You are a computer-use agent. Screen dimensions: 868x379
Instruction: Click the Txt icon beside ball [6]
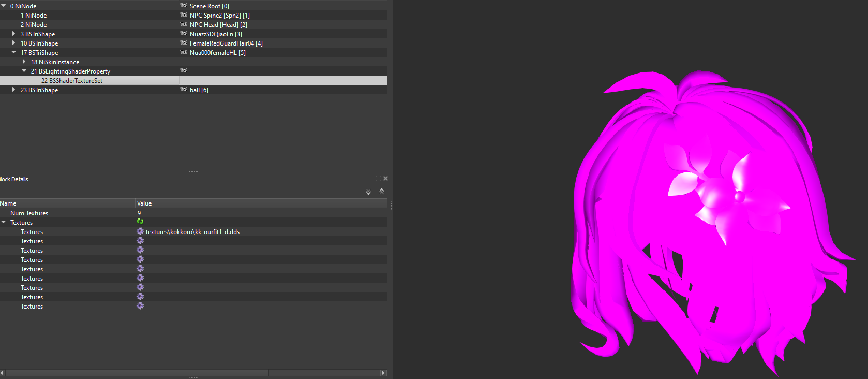(x=184, y=90)
